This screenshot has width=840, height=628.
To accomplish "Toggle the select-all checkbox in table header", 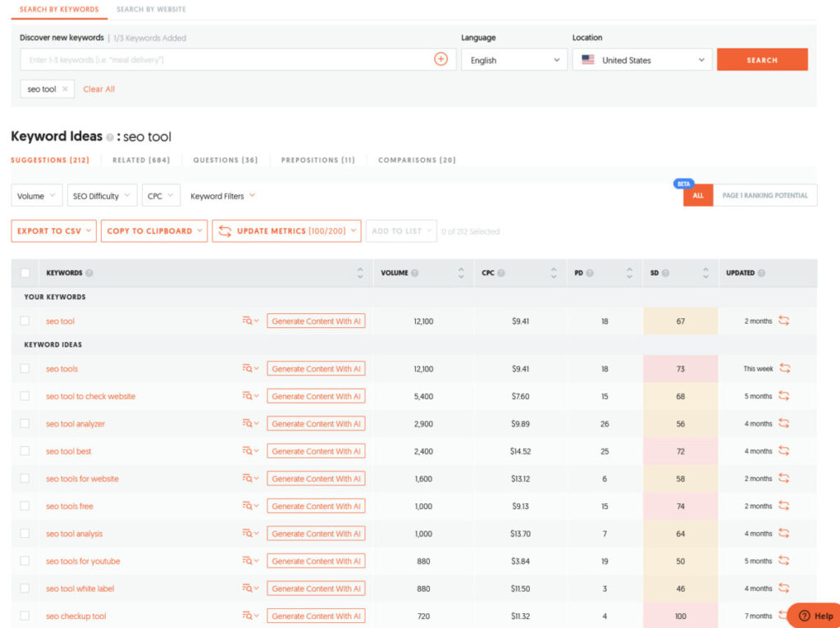I will coord(25,273).
